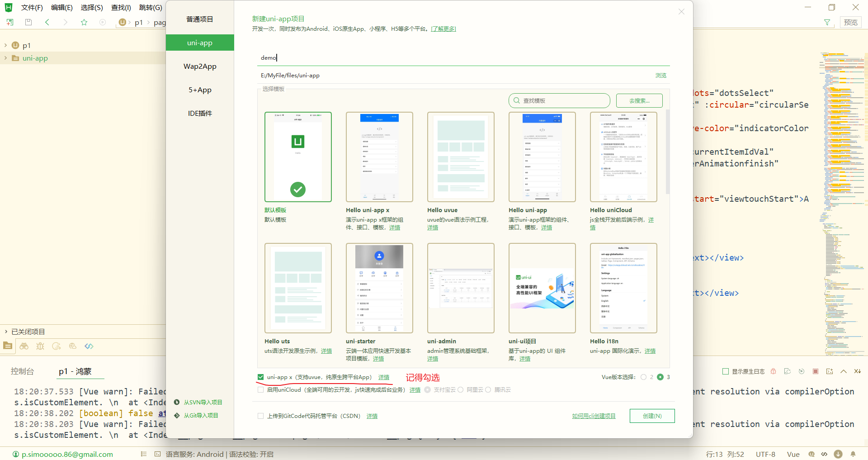Click the filter funnel icon near preview
This screenshot has height=460, width=868.
pyautogui.click(x=827, y=22)
